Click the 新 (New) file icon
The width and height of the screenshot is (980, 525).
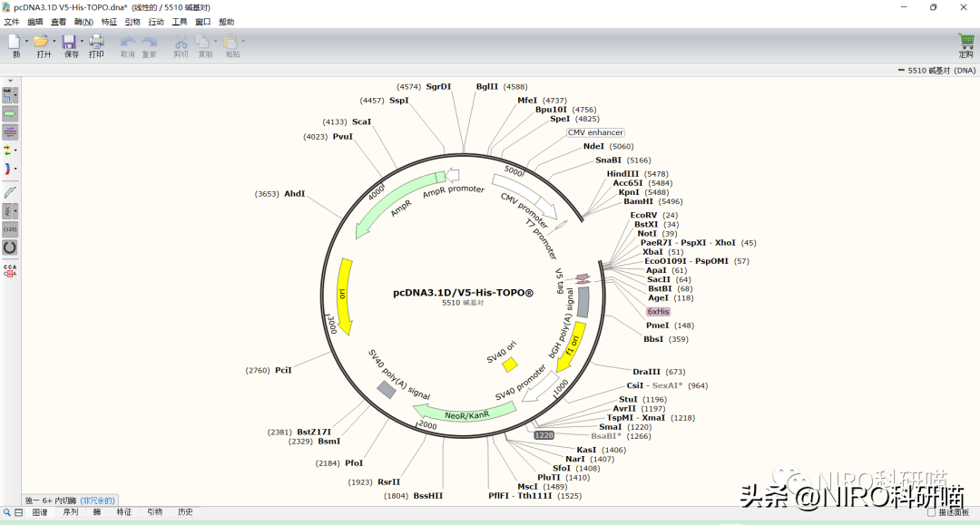(x=15, y=42)
